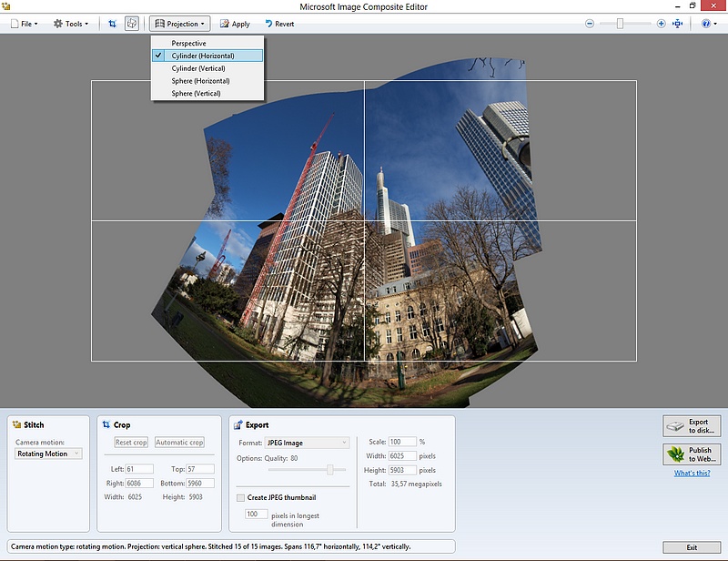728x561 pixels.
Task: Click the zoom out minus icon
Action: (x=590, y=24)
